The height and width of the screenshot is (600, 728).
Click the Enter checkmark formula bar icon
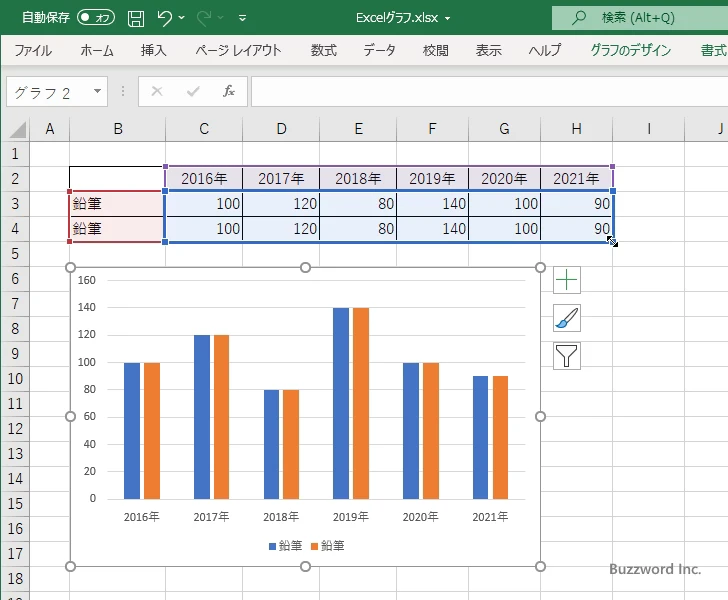pos(193,91)
